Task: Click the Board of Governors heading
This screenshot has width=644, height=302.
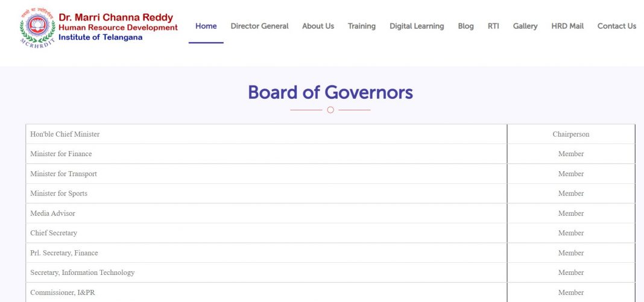Action: click(x=330, y=92)
